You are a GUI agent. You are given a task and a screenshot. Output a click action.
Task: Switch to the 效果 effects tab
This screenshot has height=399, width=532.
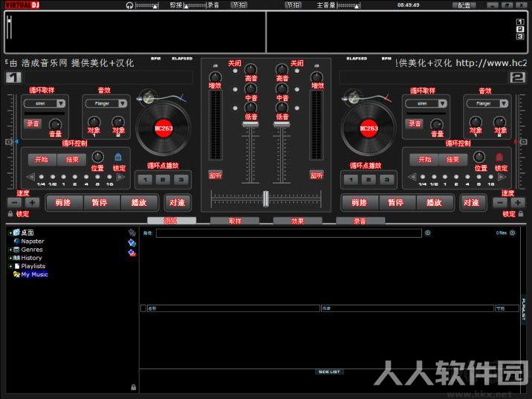pos(297,221)
